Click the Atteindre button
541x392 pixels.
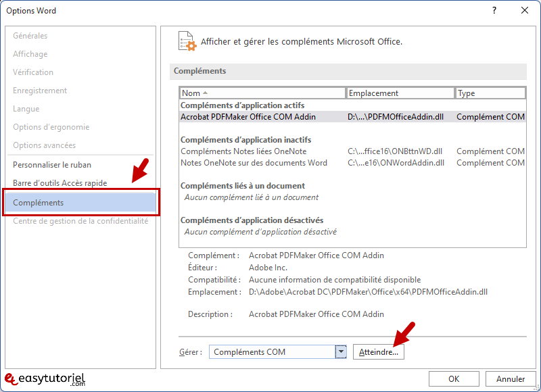(x=378, y=351)
